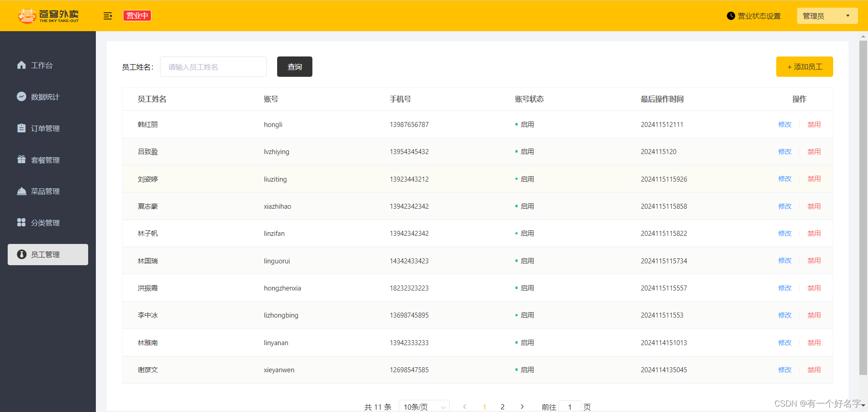This screenshot has height=412, width=868.
Task: Disable account hongli via 禁用
Action: (814, 124)
